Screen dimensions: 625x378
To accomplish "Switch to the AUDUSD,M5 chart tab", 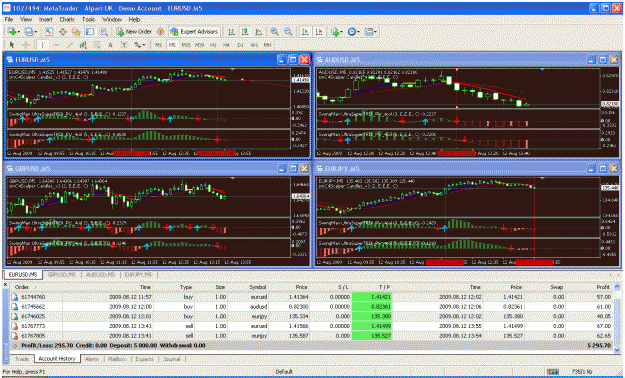I will 100,275.
